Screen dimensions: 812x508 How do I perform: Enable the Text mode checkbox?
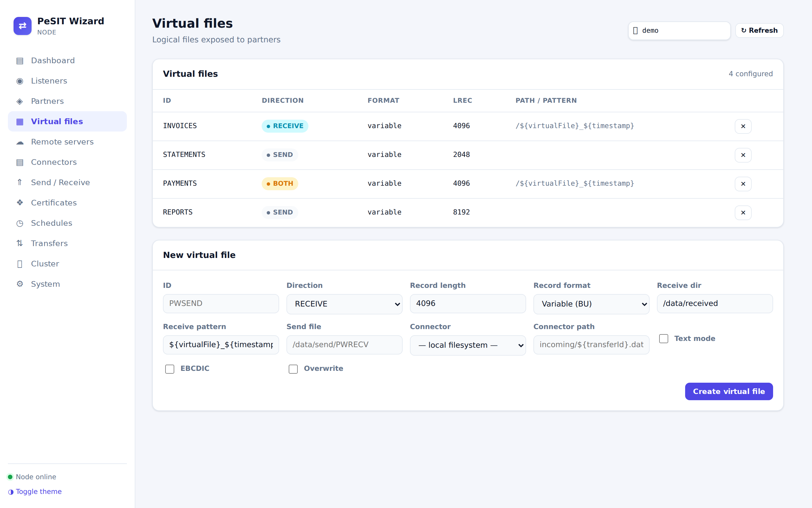663,339
